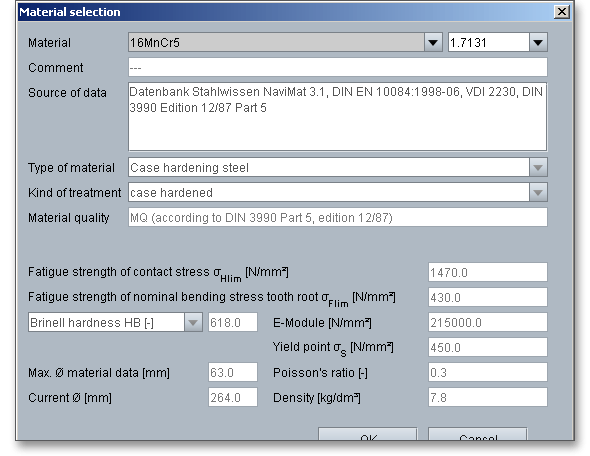The image size is (590, 456).
Task: Click the Max. Ø material data field
Action: click(x=233, y=372)
